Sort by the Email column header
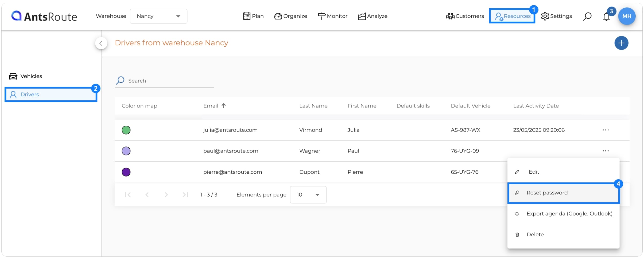The width and height of the screenshot is (644, 259). [x=211, y=106]
